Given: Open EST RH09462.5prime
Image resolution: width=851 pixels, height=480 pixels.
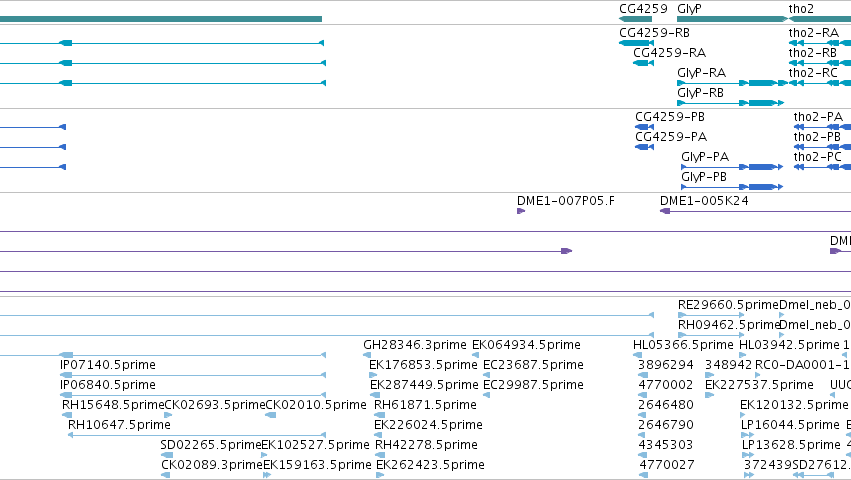Looking at the screenshot, I should pyautogui.click(x=728, y=325).
